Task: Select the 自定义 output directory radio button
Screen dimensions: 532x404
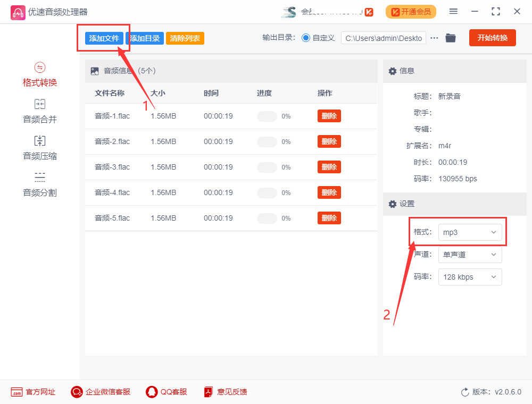Action: point(306,38)
